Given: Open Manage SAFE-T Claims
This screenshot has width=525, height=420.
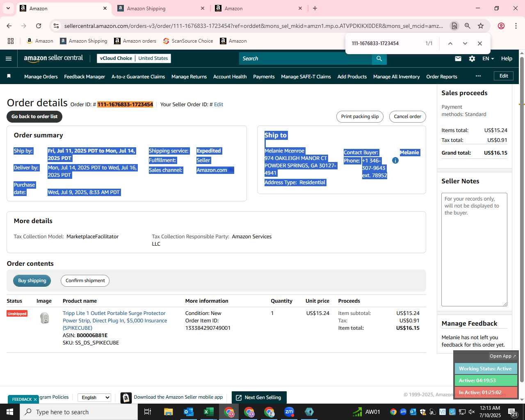Looking at the screenshot, I should 306,77.
